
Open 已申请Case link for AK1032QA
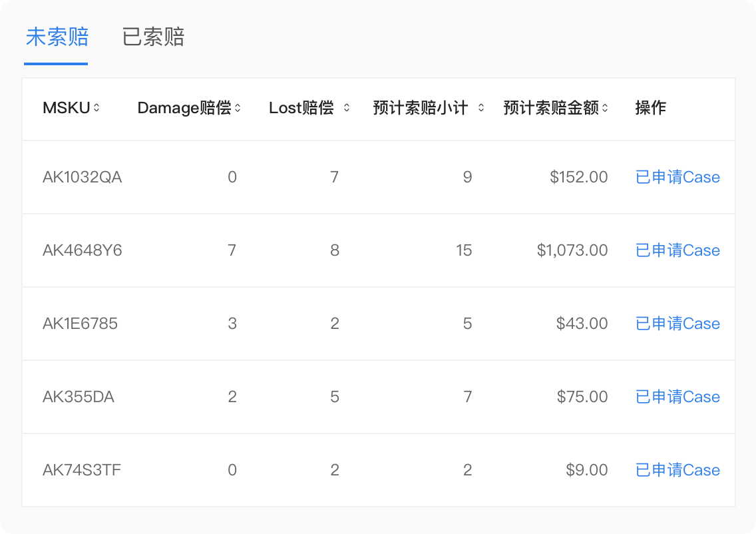click(x=677, y=177)
